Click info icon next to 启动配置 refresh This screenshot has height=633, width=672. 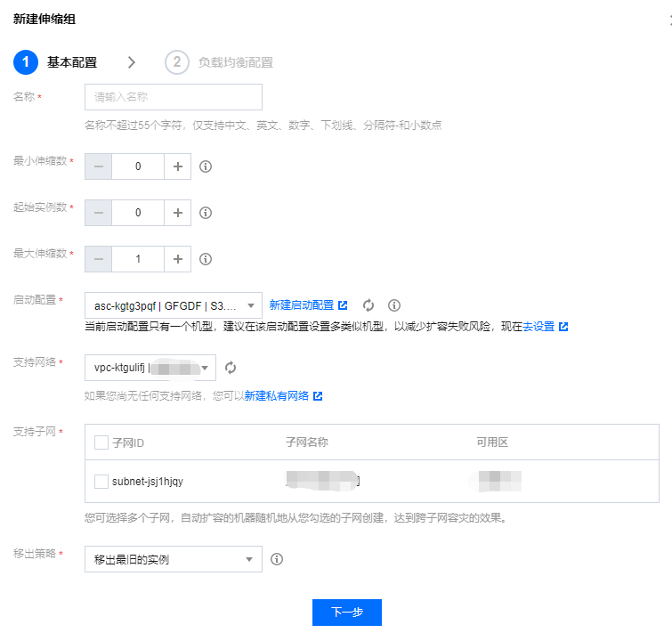point(394,305)
